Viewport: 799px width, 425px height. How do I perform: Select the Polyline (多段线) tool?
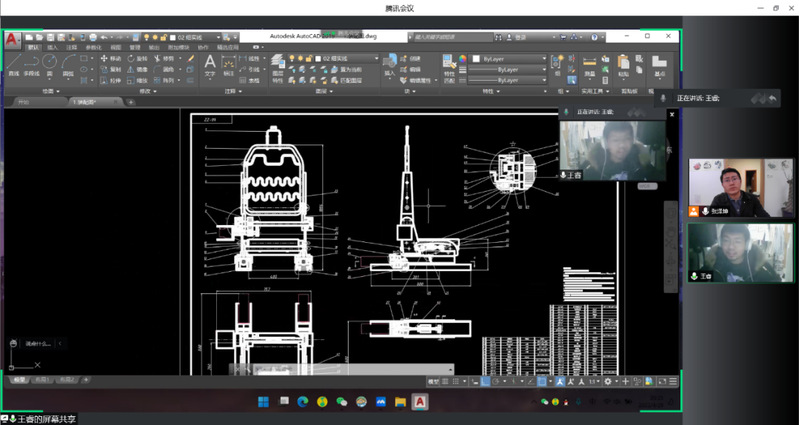tap(31, 63)
